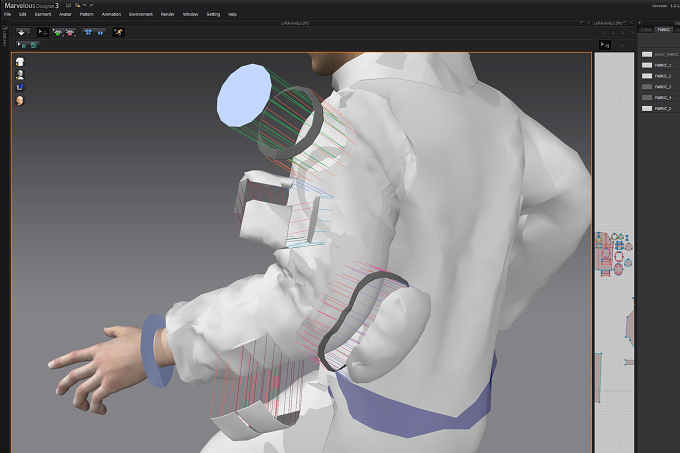Select BASIC_FABRIC in the fabric list
The height and width of the screenshot is (453, 680).
pos(660,54)
